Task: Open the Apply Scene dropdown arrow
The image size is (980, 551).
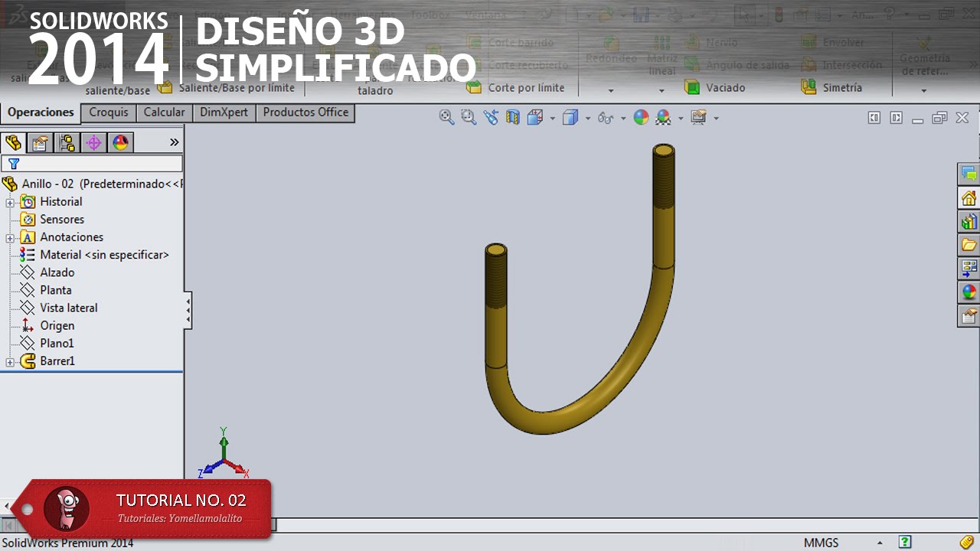Action: click(681, 118)
